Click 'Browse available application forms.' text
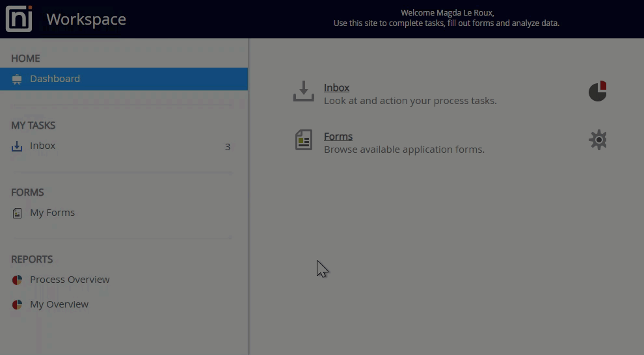This screenshot has height=355, width=644. pyautogui.click(x=404, y=150)
